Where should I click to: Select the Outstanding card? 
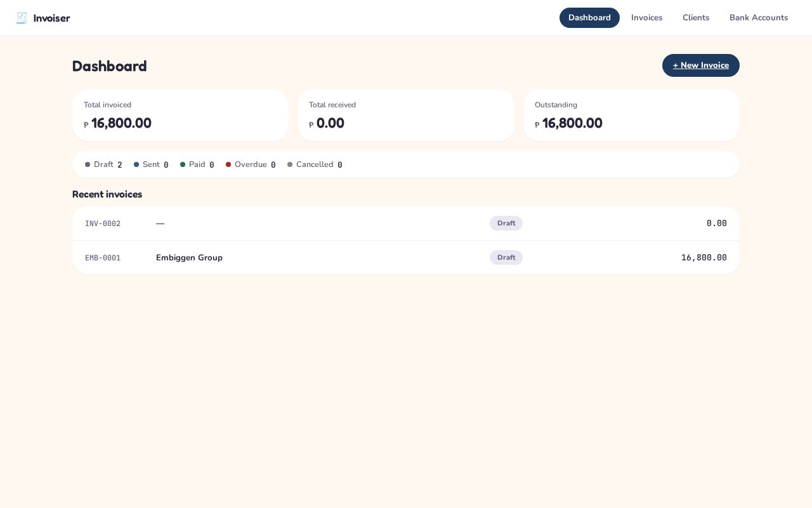point(631,115)
